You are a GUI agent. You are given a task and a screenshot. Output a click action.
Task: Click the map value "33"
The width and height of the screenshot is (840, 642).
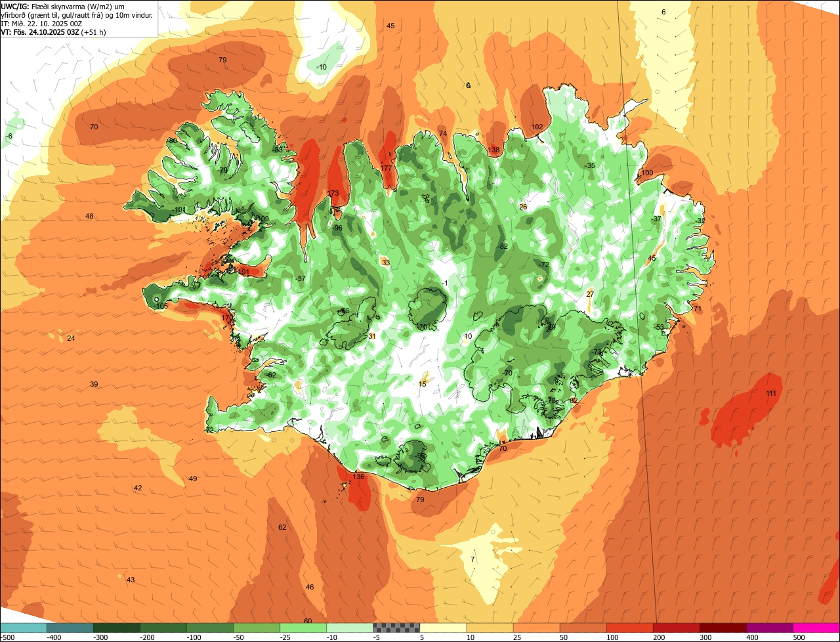pos(386,263)
